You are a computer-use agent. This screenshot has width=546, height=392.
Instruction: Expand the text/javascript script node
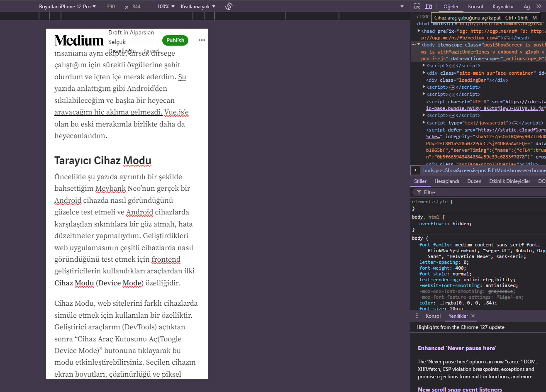pyautogui.click(x=424, y=123)
